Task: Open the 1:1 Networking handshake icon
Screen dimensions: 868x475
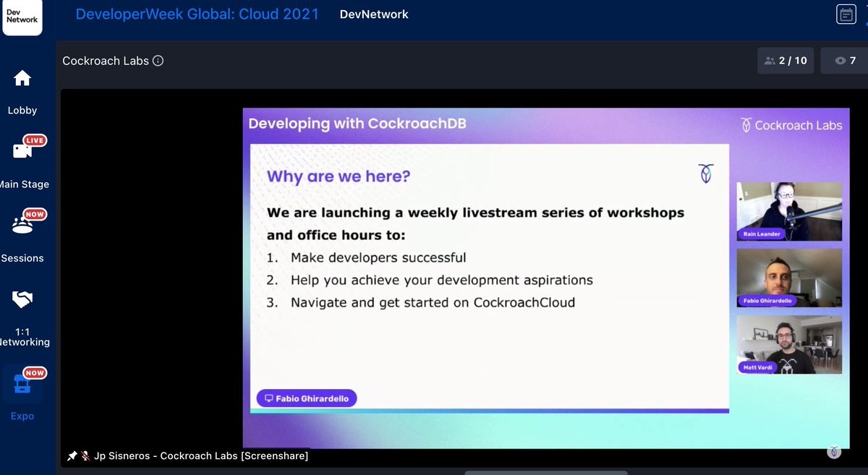Action: coord(22,299)
